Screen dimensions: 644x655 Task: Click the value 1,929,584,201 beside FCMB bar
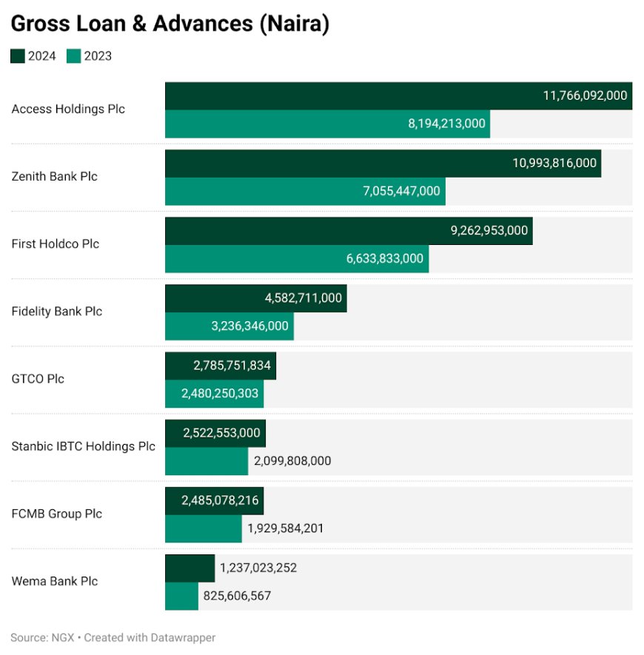pos(286,528)
